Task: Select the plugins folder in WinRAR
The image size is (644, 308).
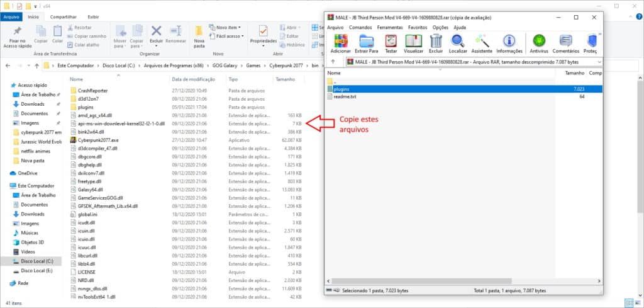Action: [464, 89]
